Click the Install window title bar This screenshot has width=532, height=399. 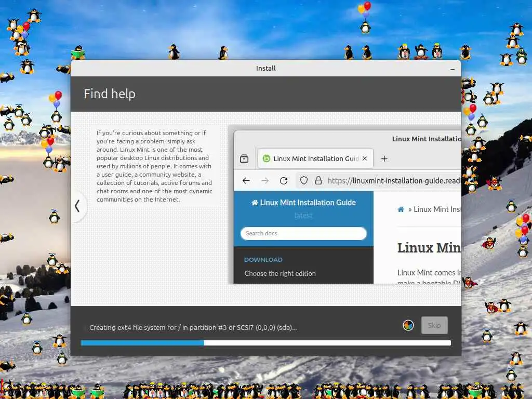pyautogui.click(x=265, y=68)
